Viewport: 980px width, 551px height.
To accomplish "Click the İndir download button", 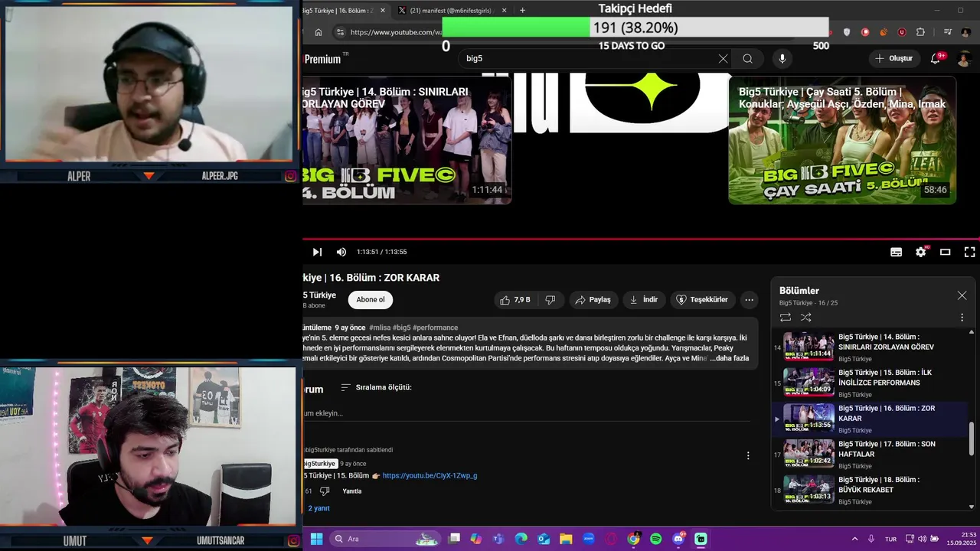I will (643, 300).
